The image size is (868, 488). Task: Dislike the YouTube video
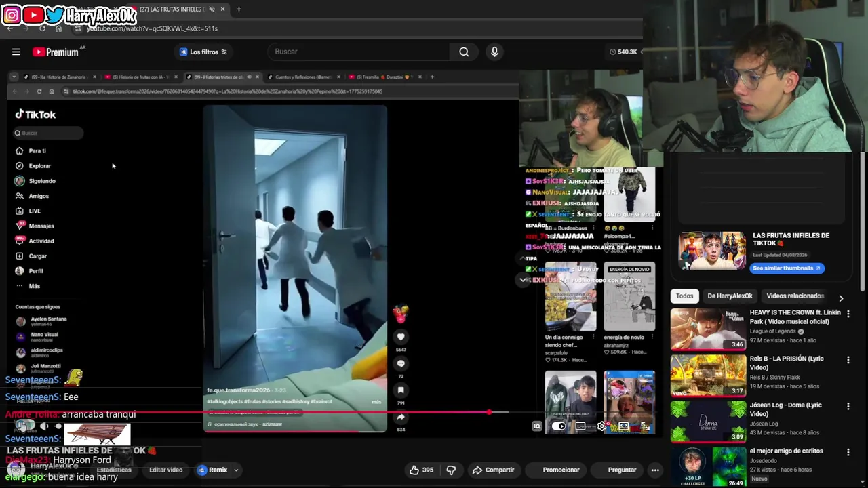pyautogui.click(x=451, y=470)
